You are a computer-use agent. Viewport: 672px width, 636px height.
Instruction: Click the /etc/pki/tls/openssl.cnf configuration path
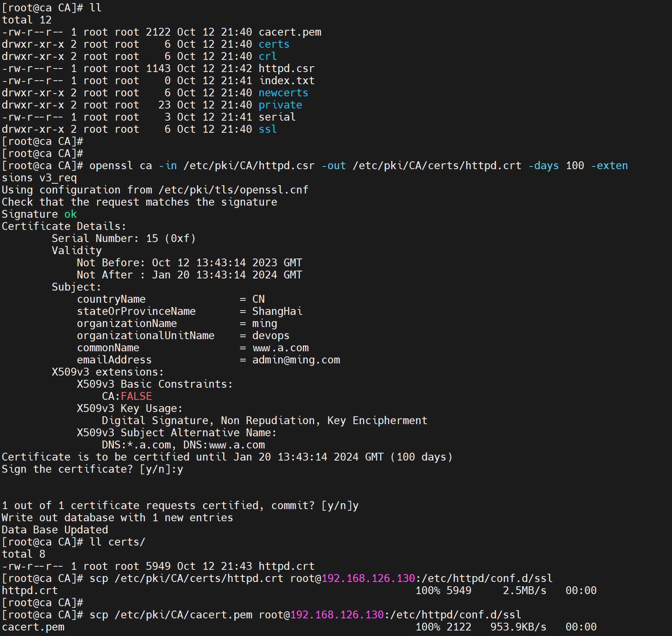coord(233,190)
